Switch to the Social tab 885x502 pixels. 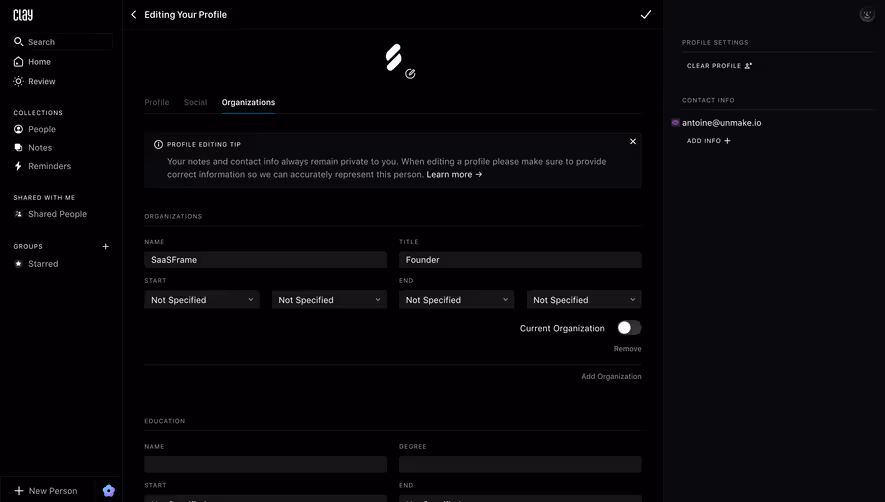point(195,102)
